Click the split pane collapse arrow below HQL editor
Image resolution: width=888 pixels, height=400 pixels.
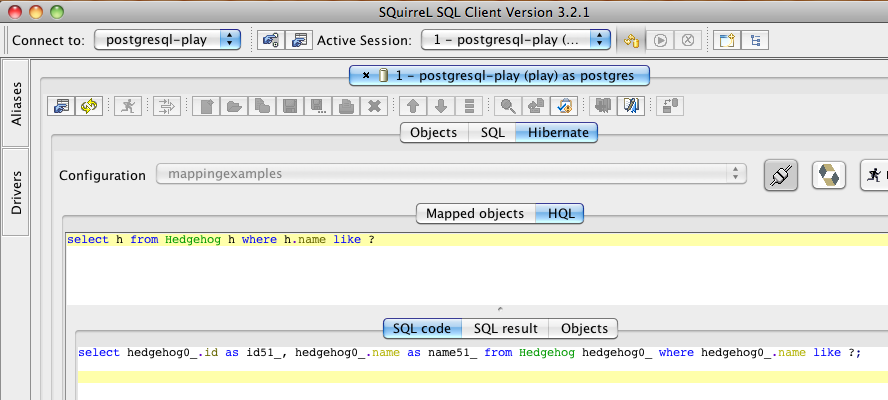(x=500, y=309)
